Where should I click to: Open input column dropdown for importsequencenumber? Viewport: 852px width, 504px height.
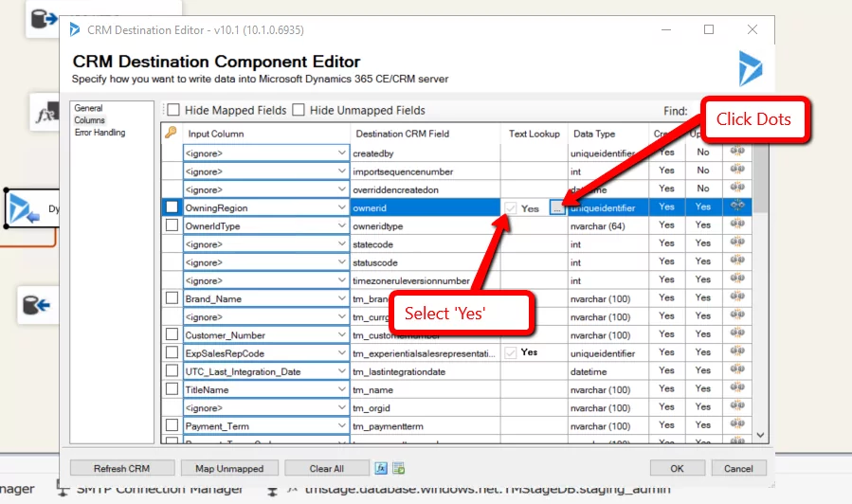(x=341, y=171)
